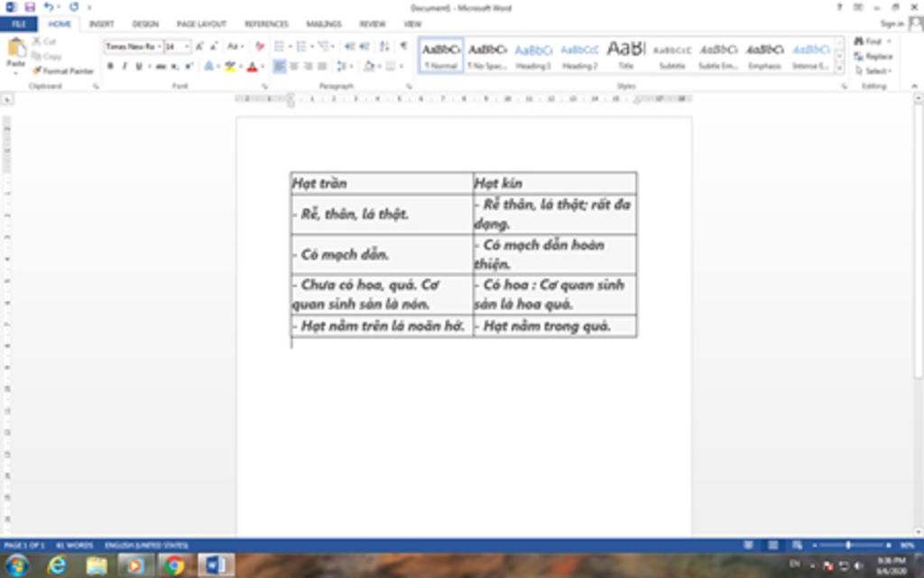Screen dimensions: 924x578
Task: Switch to the INSERT ribbon tab
Action: coord(101,24)
